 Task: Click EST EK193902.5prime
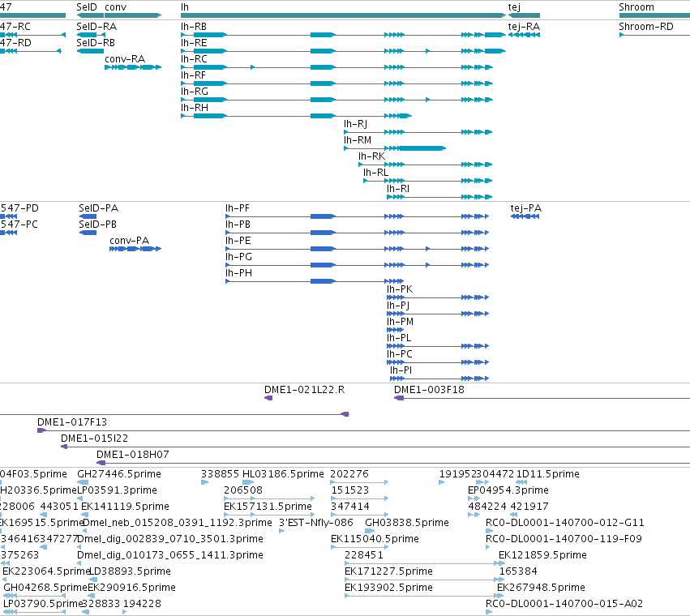[x=388, y=588]
